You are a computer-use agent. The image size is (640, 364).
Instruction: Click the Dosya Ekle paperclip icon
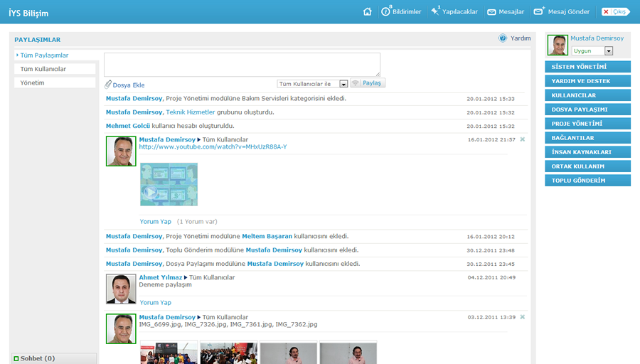[x=108, y=85]
